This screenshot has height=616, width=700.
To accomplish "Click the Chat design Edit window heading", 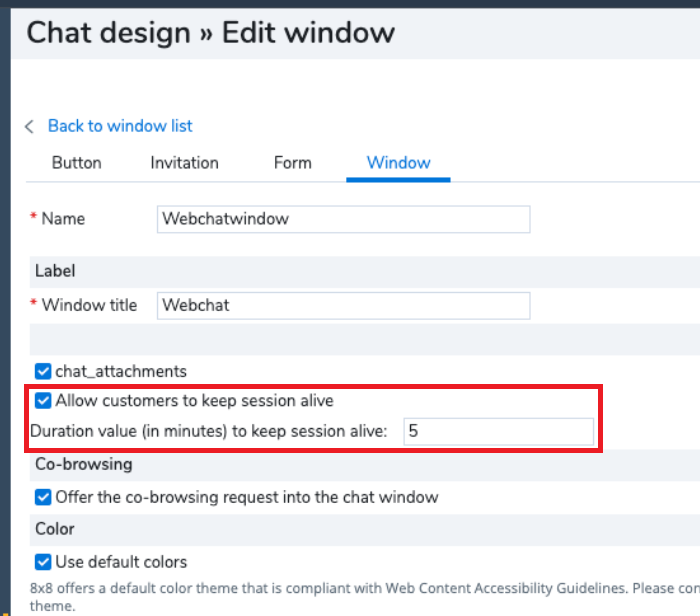I will (x=211, y=33).
